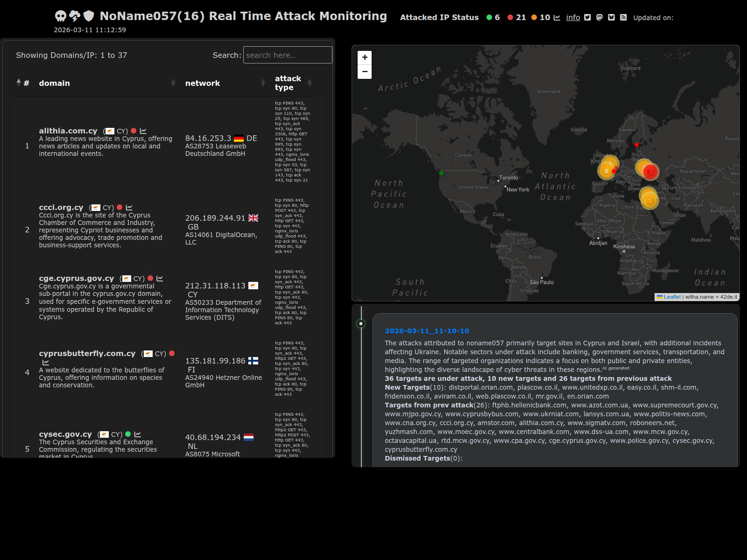Viewport: 747px width, 560px height.
Task: Open the Leaflet attribution link
Action: 672,297
